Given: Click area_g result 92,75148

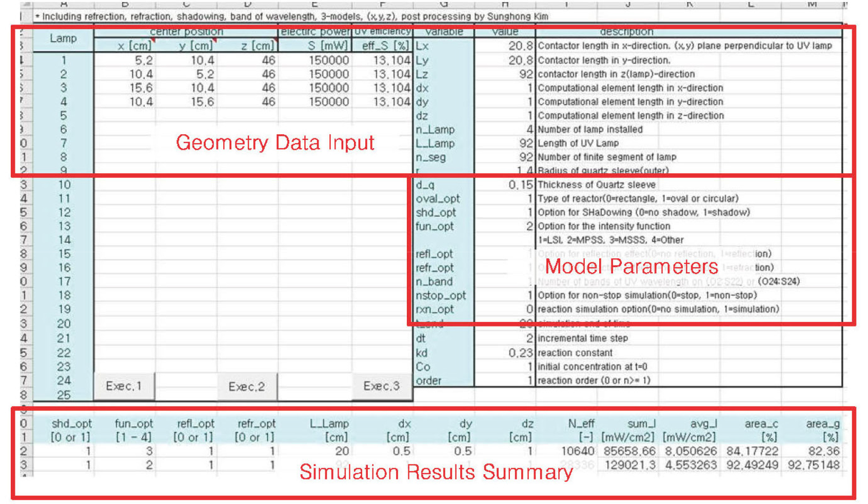Looking at the screenshot, I should tap(813, 465).
